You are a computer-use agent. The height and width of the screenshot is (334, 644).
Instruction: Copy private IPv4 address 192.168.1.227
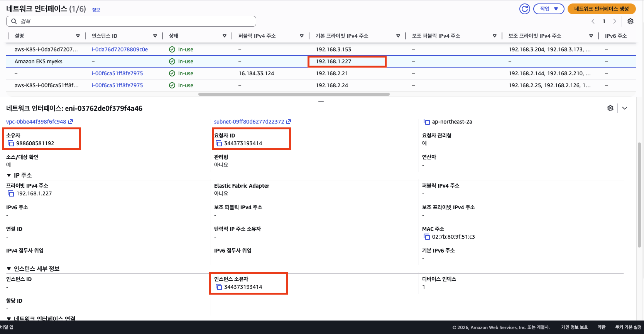point(11,193)
